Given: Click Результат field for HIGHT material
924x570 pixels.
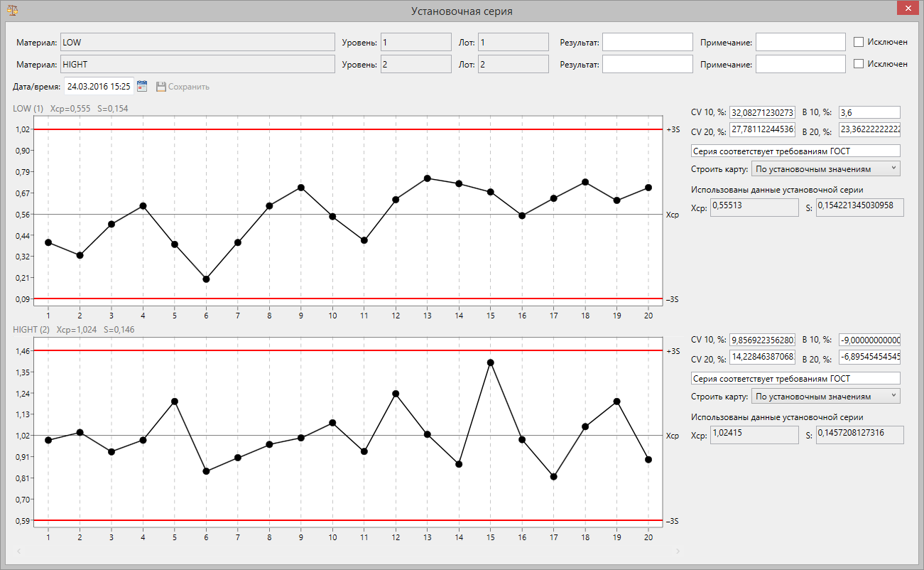Looking at the screenshot, I should point(648,64).
